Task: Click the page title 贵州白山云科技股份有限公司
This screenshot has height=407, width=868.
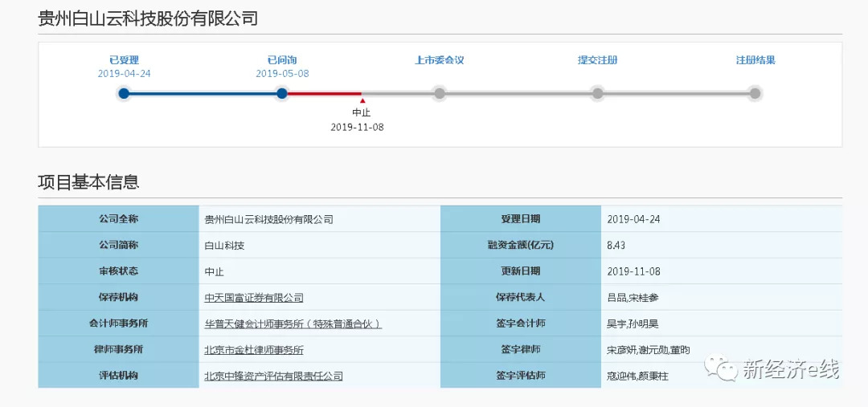Action: pos(148,18)
